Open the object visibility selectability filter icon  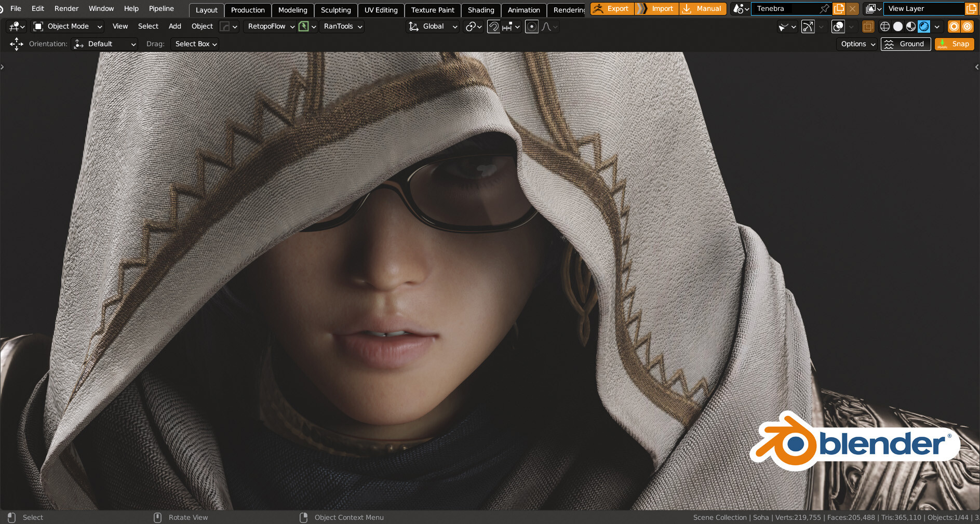pos(787,26)
